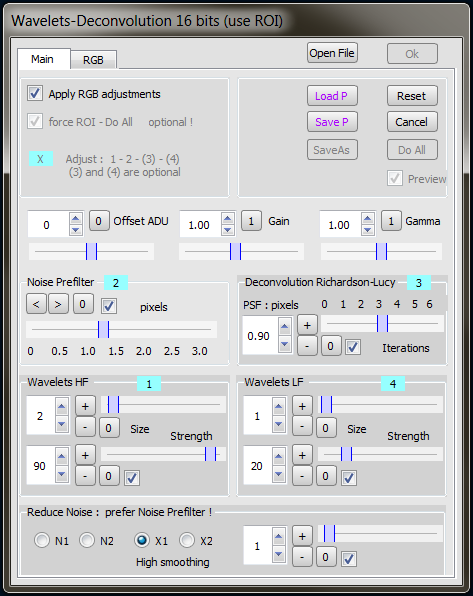Click Wavelets LF Size up arrow
Image resolution: width=473 pixels, height=596 pixels.
pos(279,407)
